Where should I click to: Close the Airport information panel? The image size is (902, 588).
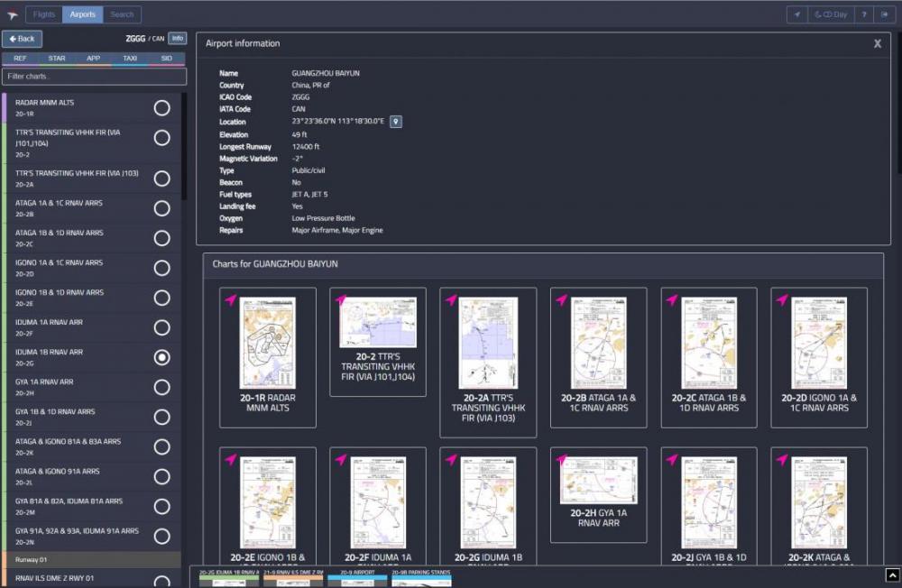point(878,43)
